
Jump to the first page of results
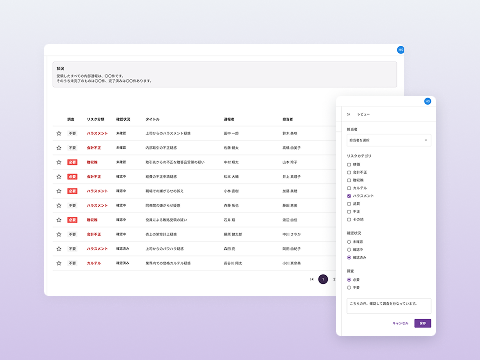[x=311, y=279]
